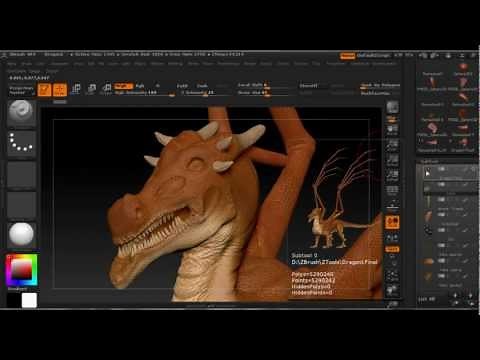Viewport: 480px width, 360px height.
Task: Click the lower-right arrow below the subtool list
Action: coord(470,303)
